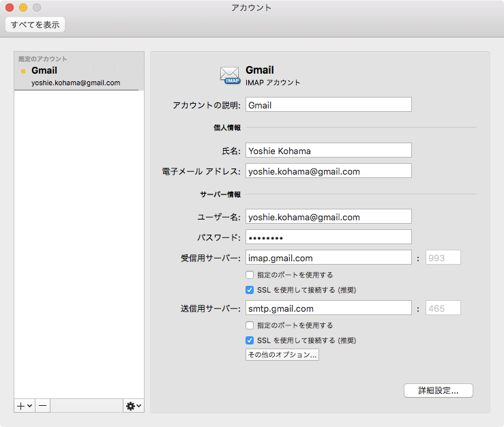Screen dimensions: 504x427
Task: Enable specified port for incoming server
Action: click(x=250, y=275)
